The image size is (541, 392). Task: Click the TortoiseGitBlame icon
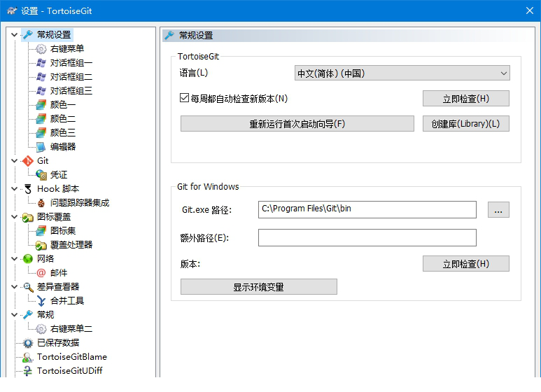pyautogui.click(x=27, y=357)
